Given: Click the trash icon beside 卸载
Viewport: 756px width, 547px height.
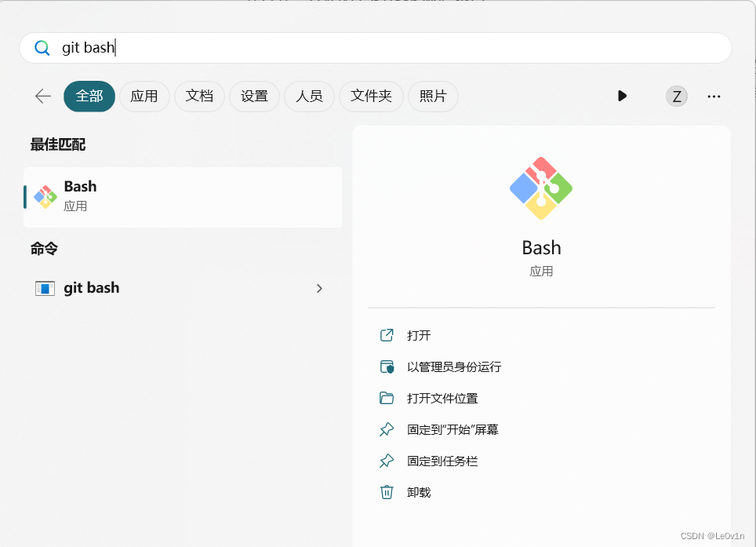Looking at the screenshot, I should [387, 492].
